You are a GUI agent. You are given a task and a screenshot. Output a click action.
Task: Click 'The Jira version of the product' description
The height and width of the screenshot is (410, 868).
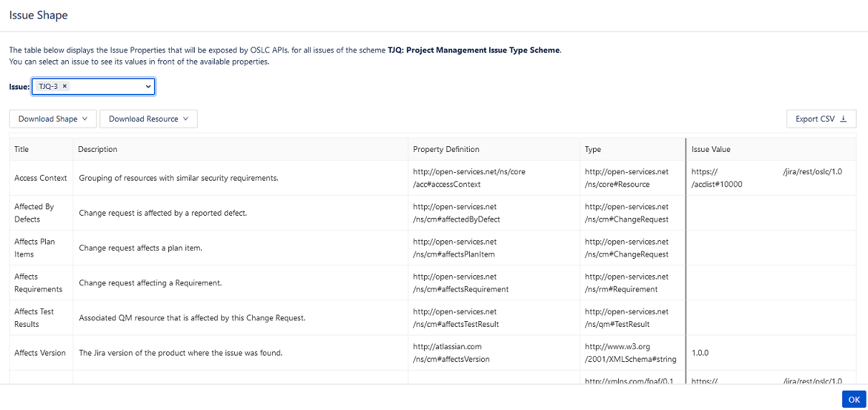tap(180, 353)
